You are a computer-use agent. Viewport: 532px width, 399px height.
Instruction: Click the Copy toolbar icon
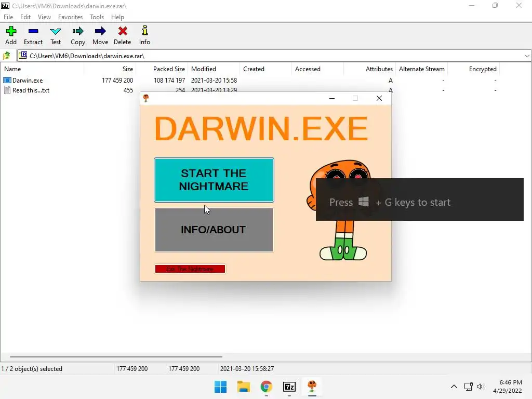pyautogui.click(x=78, y=35)
